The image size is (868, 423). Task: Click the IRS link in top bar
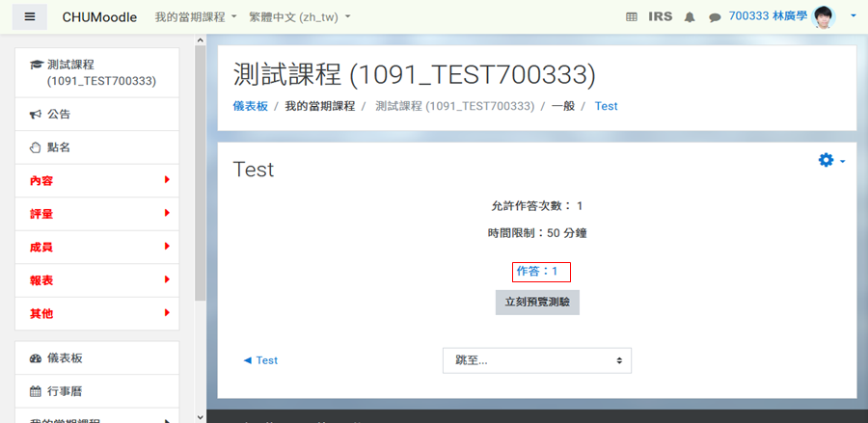(661, 16)
